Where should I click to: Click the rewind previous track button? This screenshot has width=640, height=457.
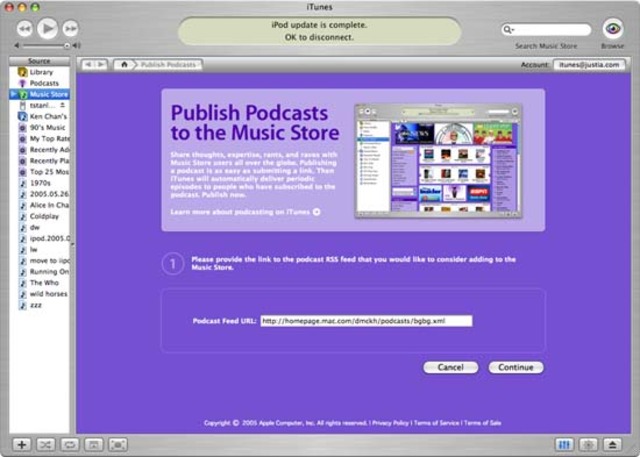pos(24,29)
